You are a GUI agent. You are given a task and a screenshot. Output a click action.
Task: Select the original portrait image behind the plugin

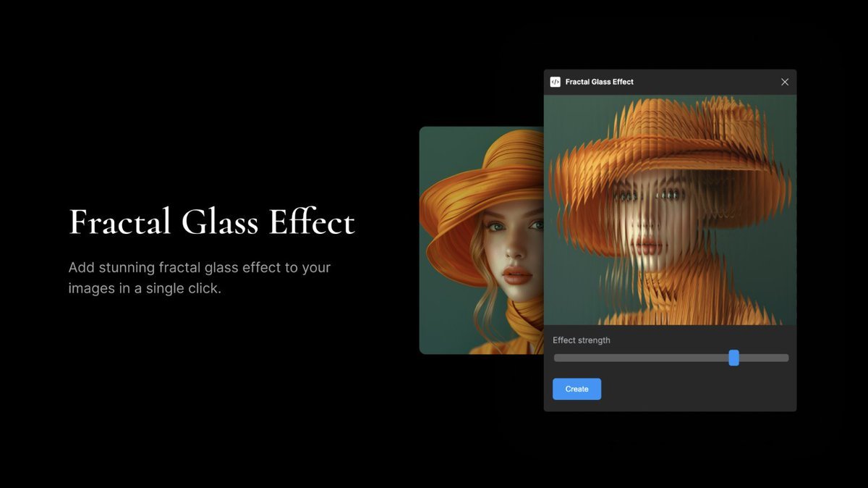click(x=481, y=240)
